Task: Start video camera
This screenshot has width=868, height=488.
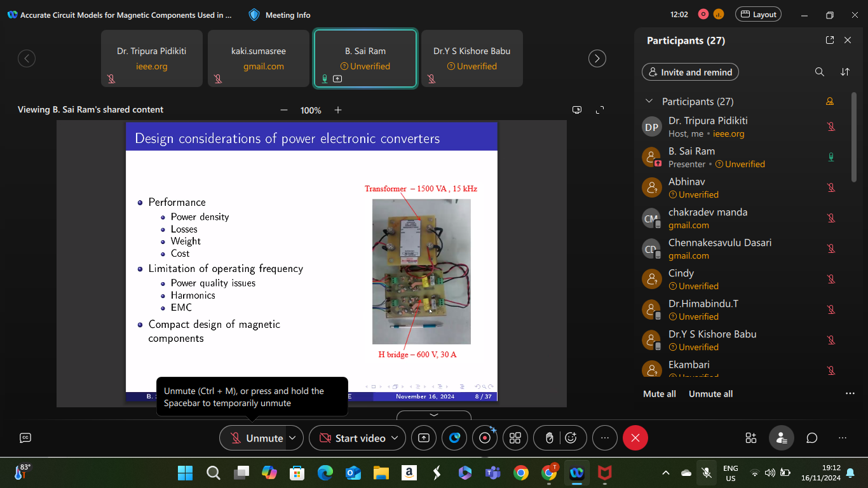Action: pyautogui.click(x=353, y=438)
